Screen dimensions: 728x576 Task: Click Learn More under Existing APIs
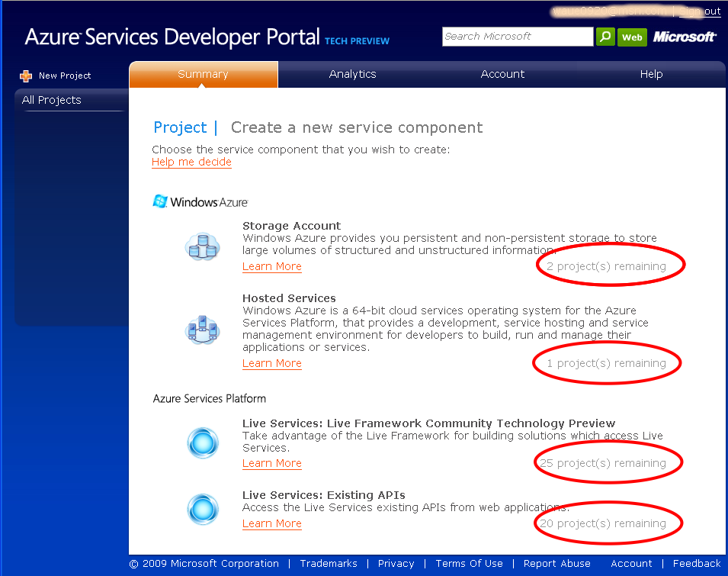point(272,523)
